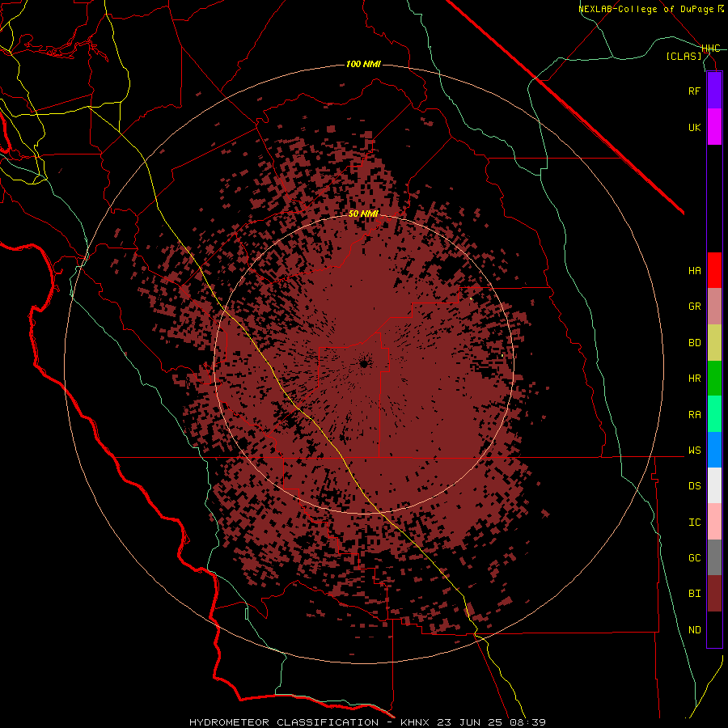Click the WS blue legend swatch

pyautogui.click(x=714, y=450)
